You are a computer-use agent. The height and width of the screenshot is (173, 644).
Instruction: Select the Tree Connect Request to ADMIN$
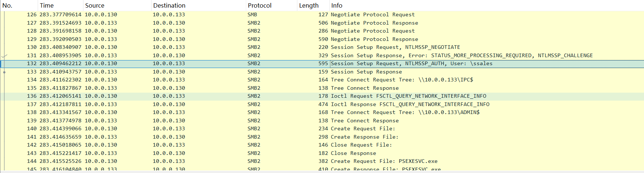405,113
